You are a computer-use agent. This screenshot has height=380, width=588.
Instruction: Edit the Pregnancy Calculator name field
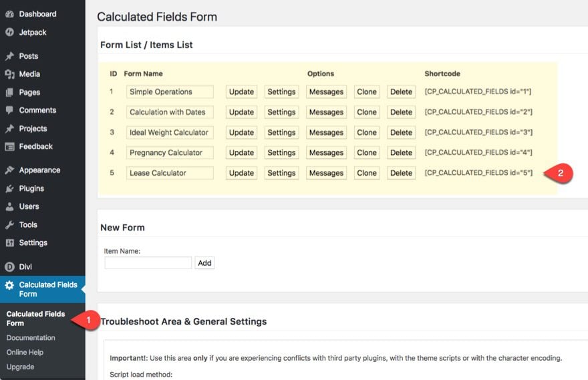coord(170,152)
